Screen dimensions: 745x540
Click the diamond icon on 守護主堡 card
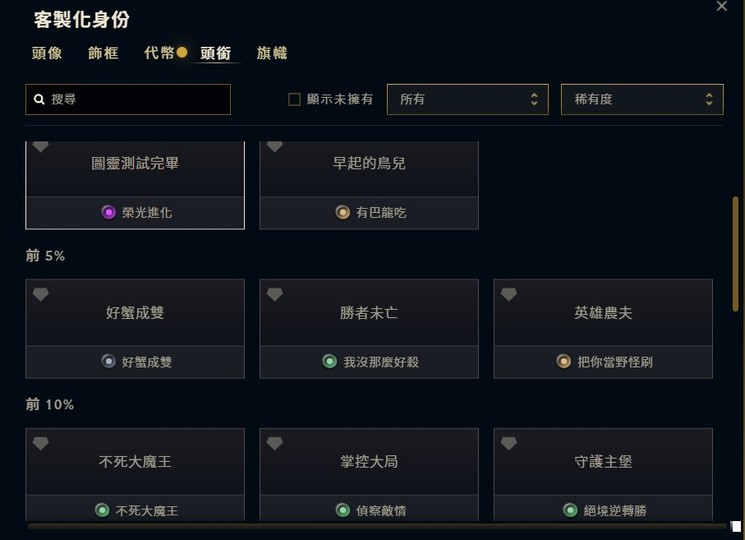tap(509, 443)
